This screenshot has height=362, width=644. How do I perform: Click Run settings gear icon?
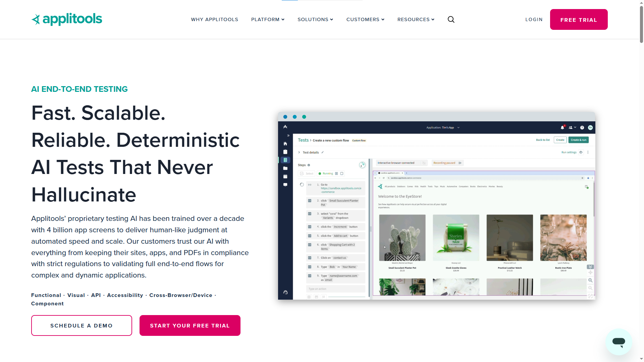coord(581,153)
